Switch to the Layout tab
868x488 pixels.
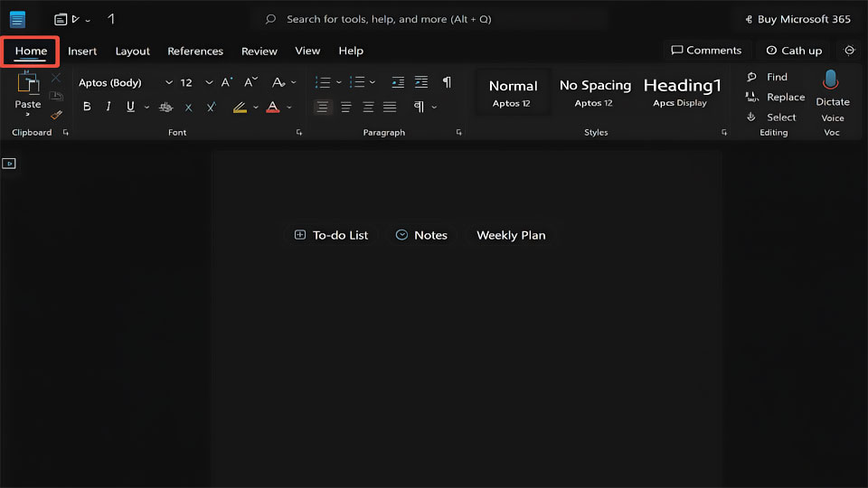click(x=132, y=51)
